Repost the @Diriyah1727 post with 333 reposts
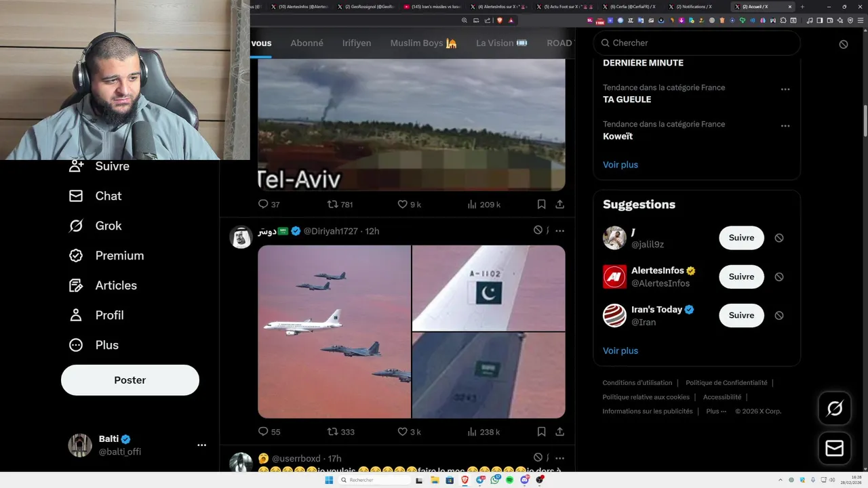The image size is (868, 488). pyautogui.click(x=340, y=432)
